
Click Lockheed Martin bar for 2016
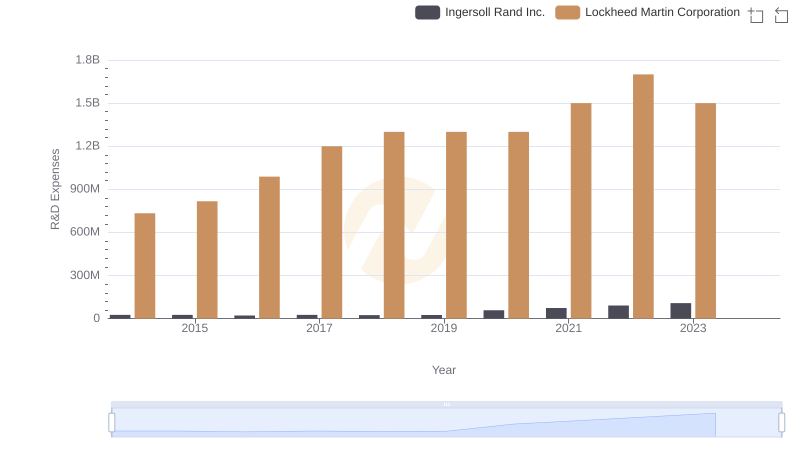tap(269, 247)
